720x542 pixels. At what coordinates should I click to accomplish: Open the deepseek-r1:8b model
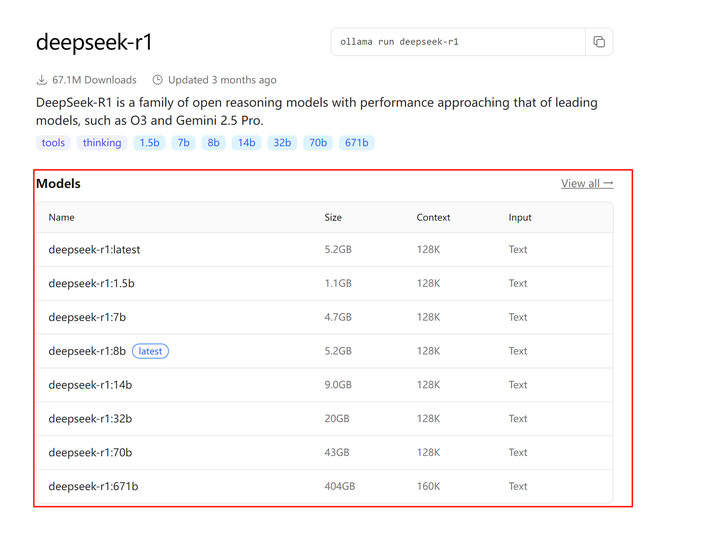click(x=87, y=351)
